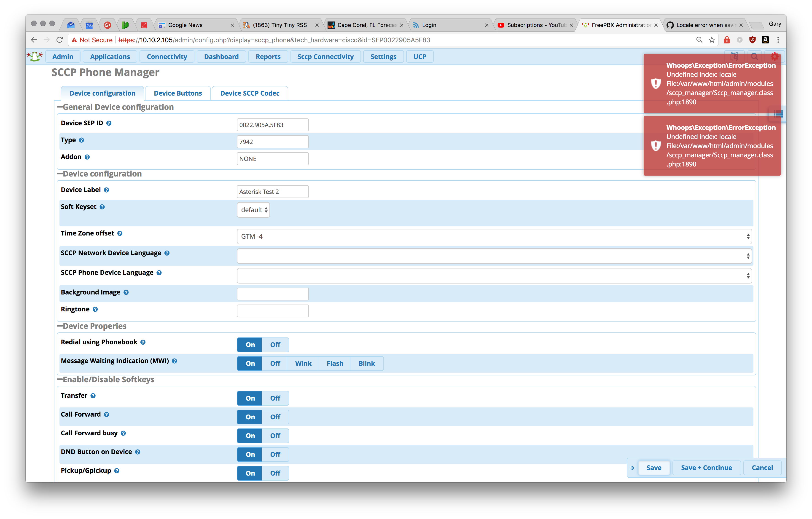Turn Off Redial using Phonebook
The image size is (812, 519).
pyautogui.click(x=275, y=345)
